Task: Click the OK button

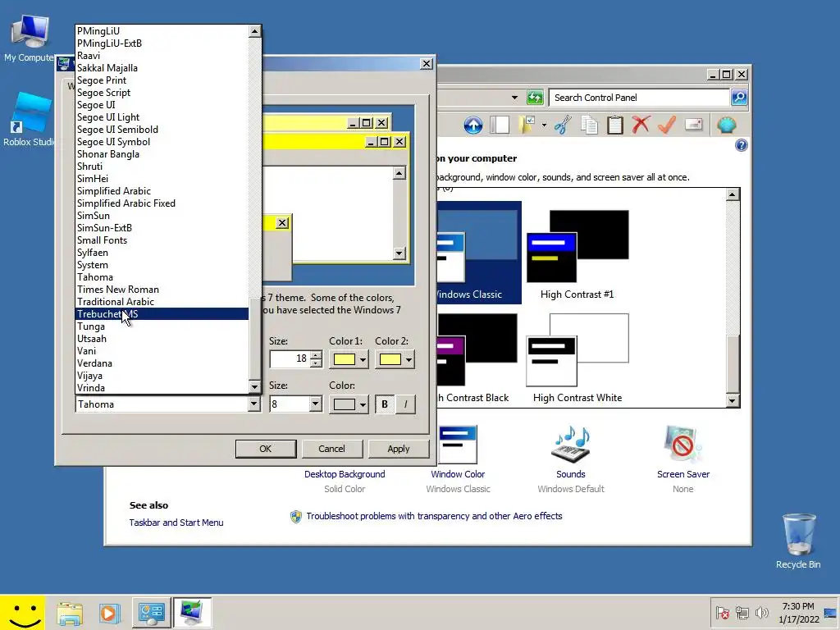Action: (x=266, y=449)
